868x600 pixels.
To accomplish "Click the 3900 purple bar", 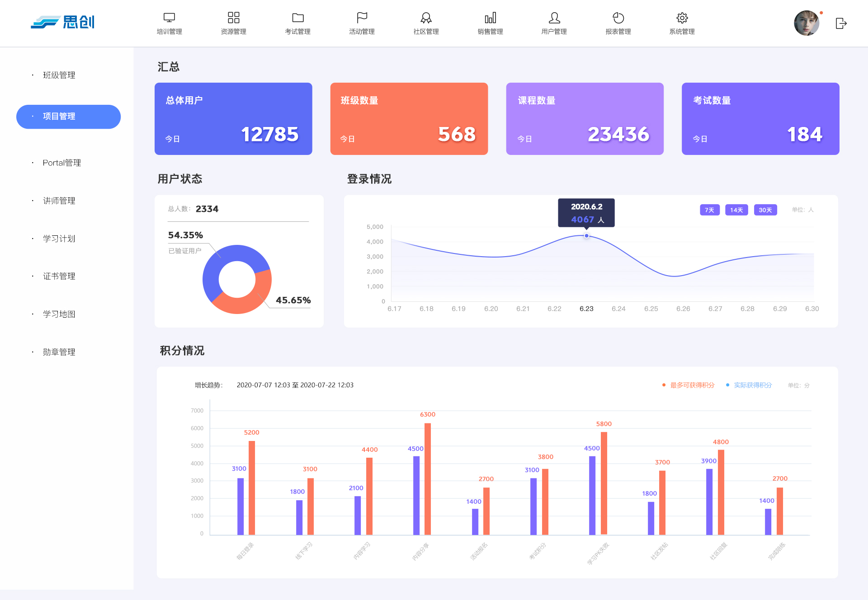I will tap(709, 502).
